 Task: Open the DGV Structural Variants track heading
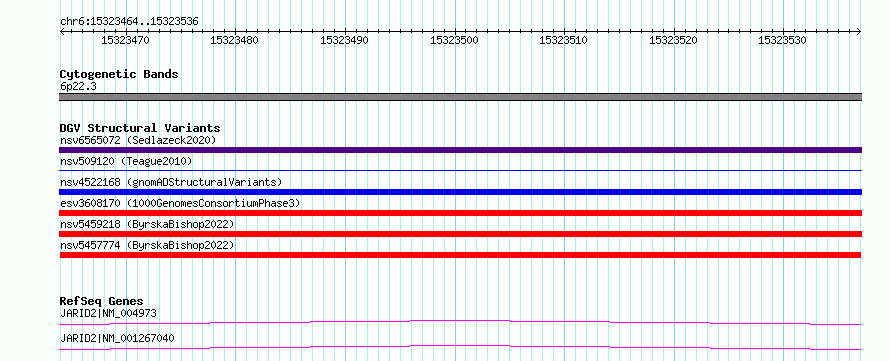[140, 128]
